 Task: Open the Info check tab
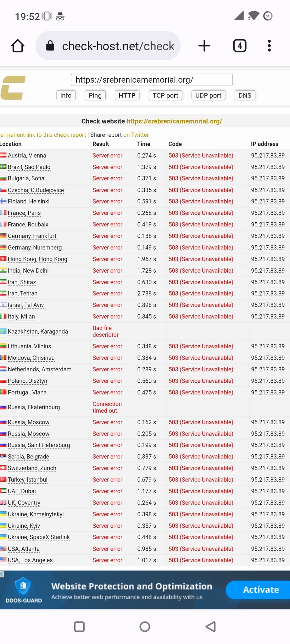[x=66, y=95]
